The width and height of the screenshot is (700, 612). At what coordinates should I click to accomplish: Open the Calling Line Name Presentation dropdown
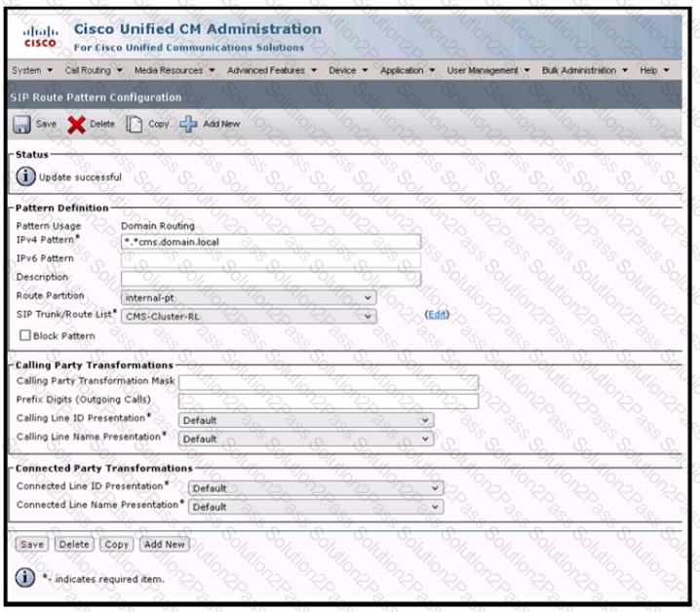[306, 439]
